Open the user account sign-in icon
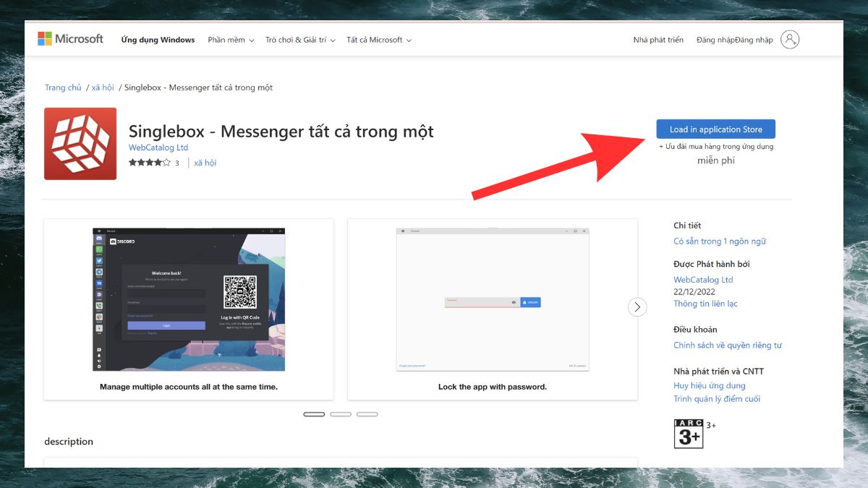Screen dimensions: 868x488 pyautogui.click(x=790, y=40)
